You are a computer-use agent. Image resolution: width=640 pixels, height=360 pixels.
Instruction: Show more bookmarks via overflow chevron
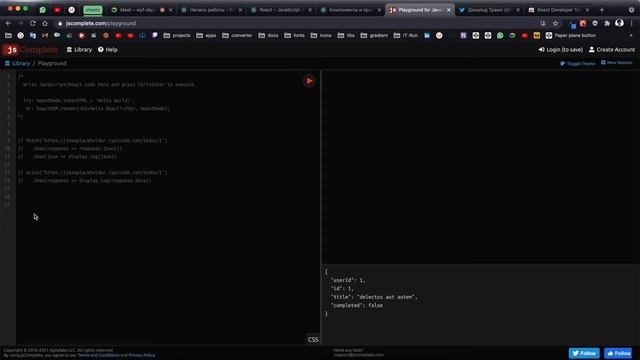(x=631, y=36)
